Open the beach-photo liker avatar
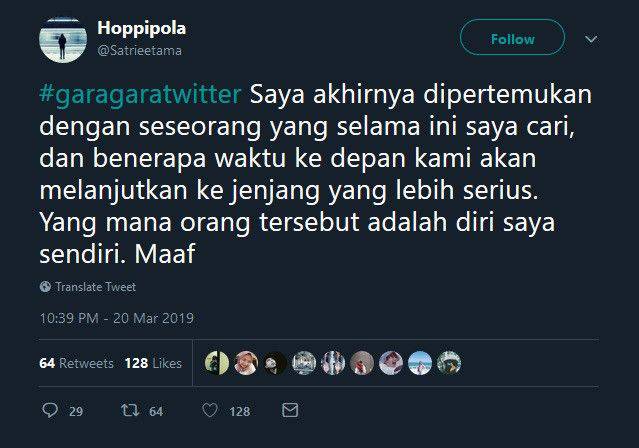This screenshot has width=639, height=448. click(420, 363)
